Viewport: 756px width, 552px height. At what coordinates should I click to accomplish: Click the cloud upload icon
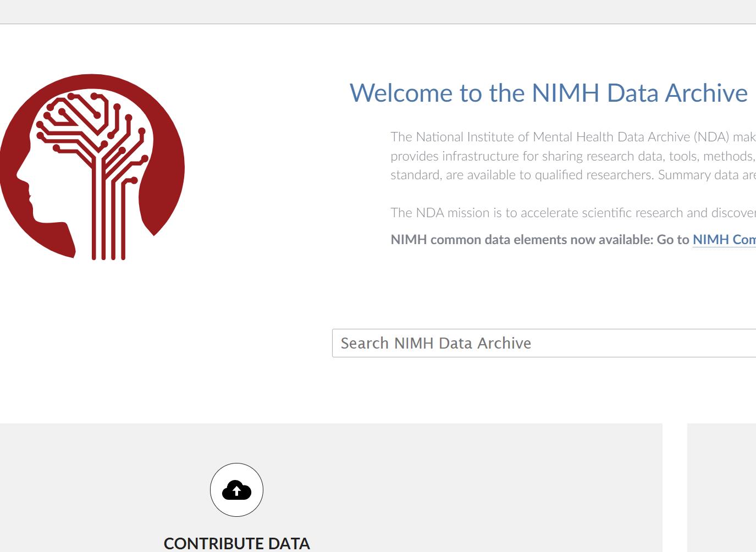(x=236, y=490)
